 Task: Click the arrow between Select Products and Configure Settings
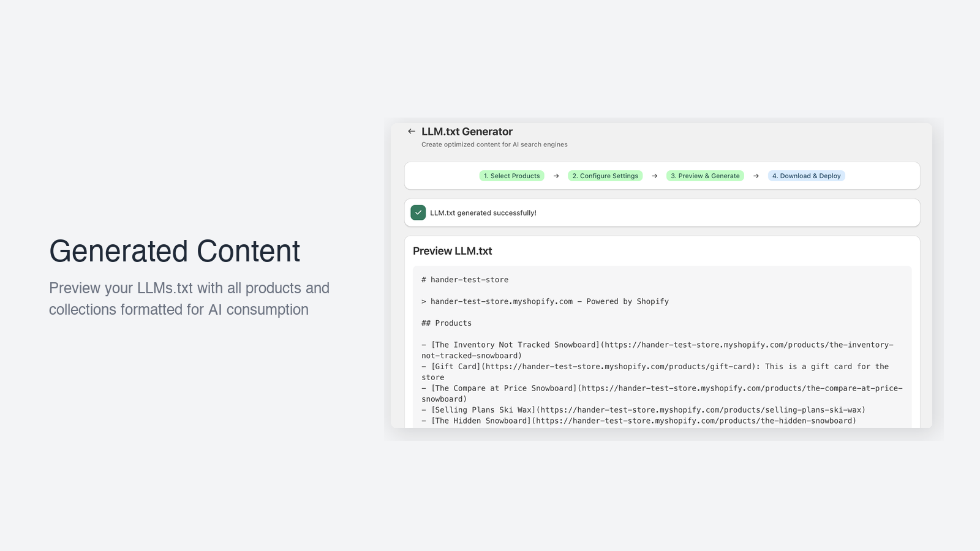tap(556, 176)
